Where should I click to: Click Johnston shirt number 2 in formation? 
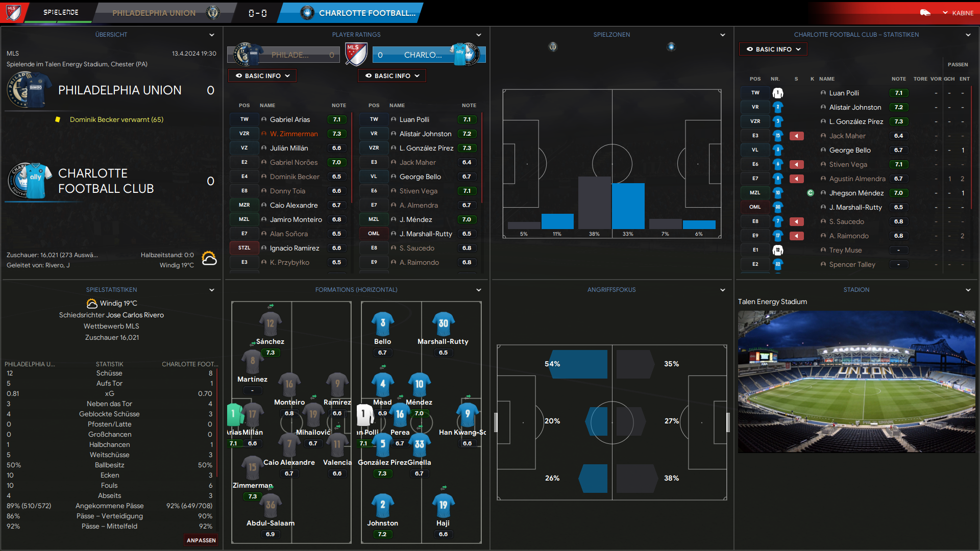pos(383,505)
